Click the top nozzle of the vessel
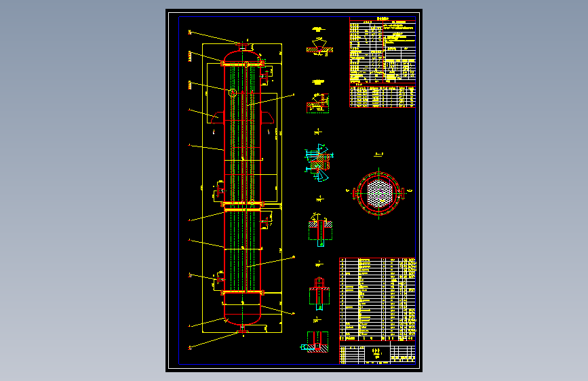This screenshot has width=588, height=381. pos(243,47)
